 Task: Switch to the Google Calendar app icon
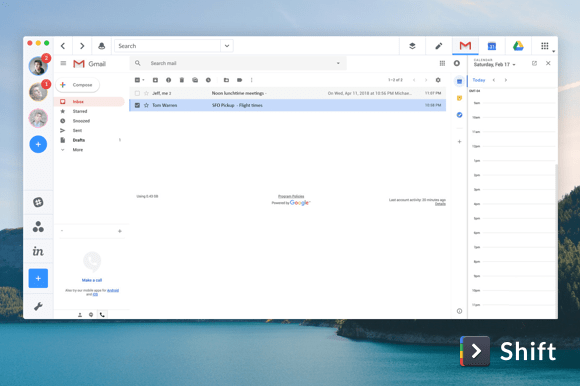492,46
